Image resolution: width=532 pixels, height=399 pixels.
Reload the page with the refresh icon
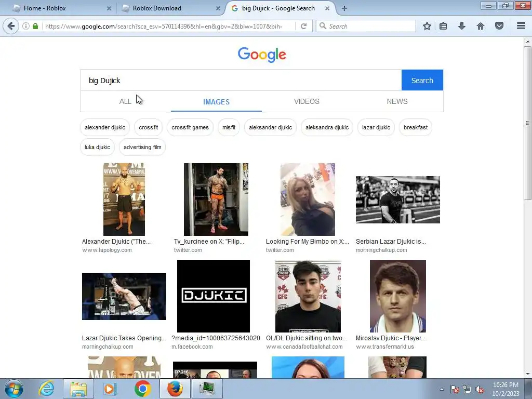click(303, 26)
